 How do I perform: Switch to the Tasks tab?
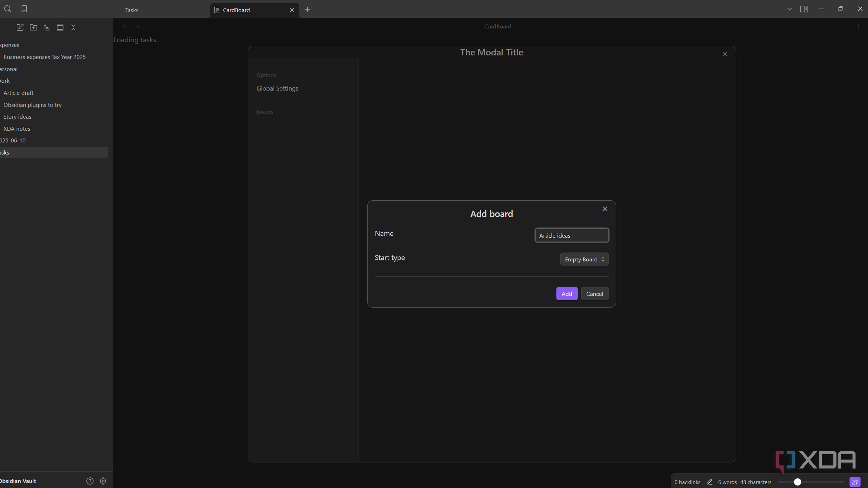point(132,10)
